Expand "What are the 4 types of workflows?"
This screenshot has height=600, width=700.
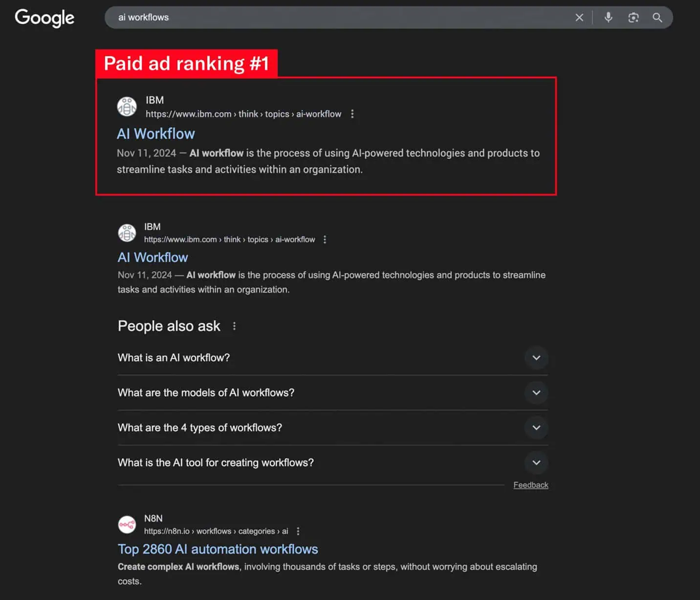point(333,428)
